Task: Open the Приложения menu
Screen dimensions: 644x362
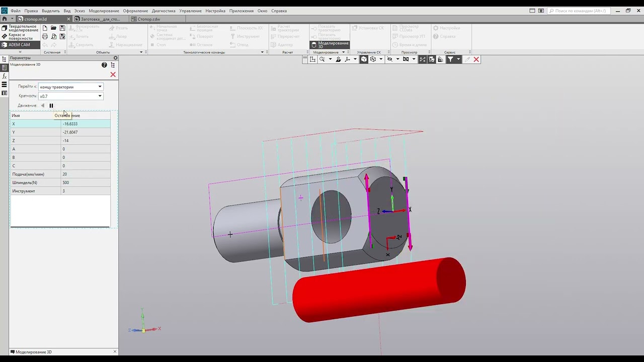Action: coord(242,11)
